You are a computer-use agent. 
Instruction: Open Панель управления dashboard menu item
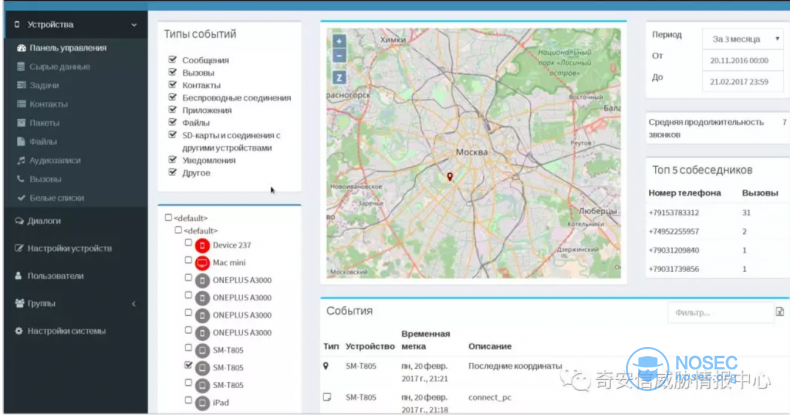coord(61,48)
